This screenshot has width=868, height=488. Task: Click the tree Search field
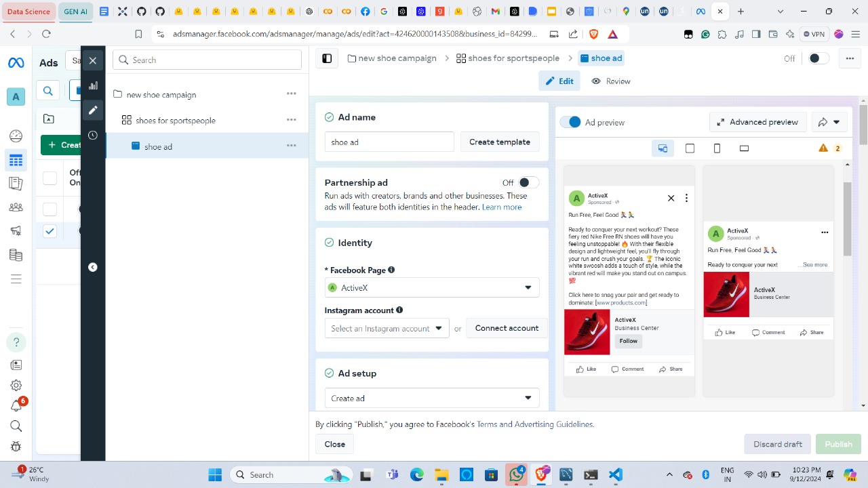pos(207,60)
